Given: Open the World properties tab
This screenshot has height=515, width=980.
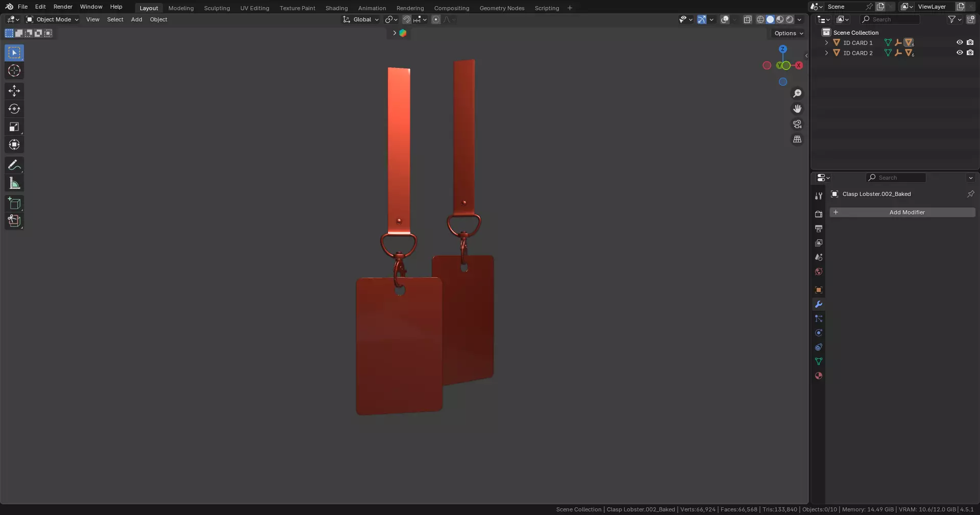Looking at the screenshot, I should point(819,272).
